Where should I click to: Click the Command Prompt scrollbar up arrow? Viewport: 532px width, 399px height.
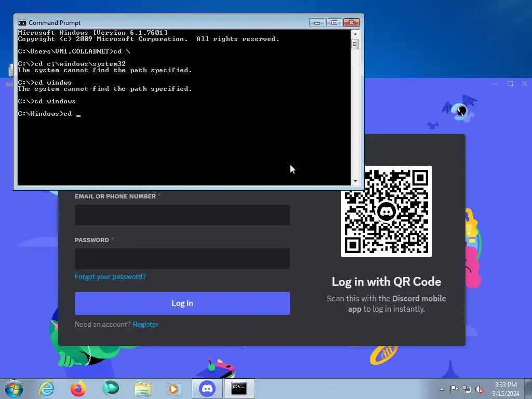point(355,34)
